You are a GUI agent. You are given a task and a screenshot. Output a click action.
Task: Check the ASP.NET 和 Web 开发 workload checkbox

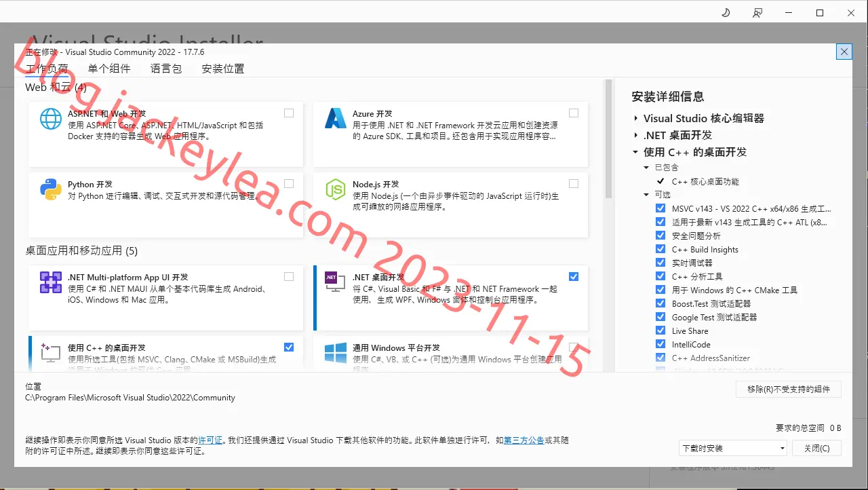tap(289, 113)
